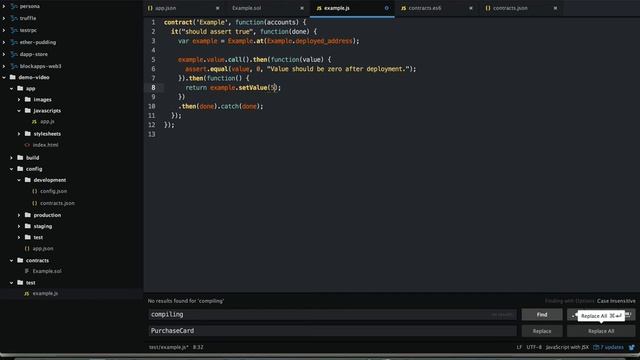
Task: Collapse the demo-video project chevron
Action: [x=4, y=77]
